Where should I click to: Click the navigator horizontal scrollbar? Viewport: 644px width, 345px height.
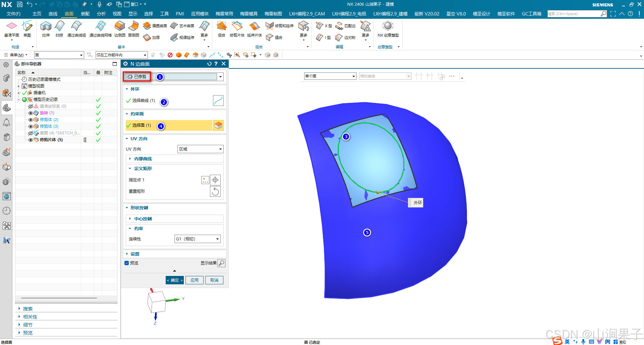pos(59,298)
